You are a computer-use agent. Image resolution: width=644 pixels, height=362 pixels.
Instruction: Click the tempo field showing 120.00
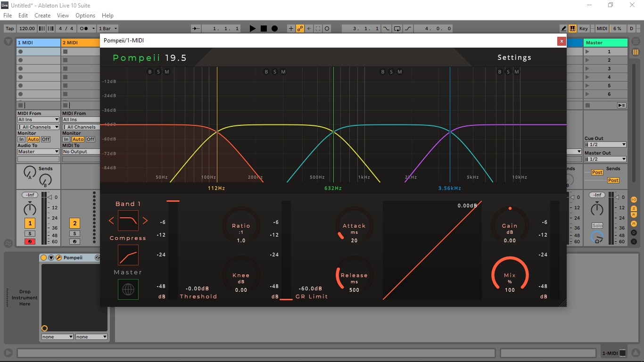(27, 28)
